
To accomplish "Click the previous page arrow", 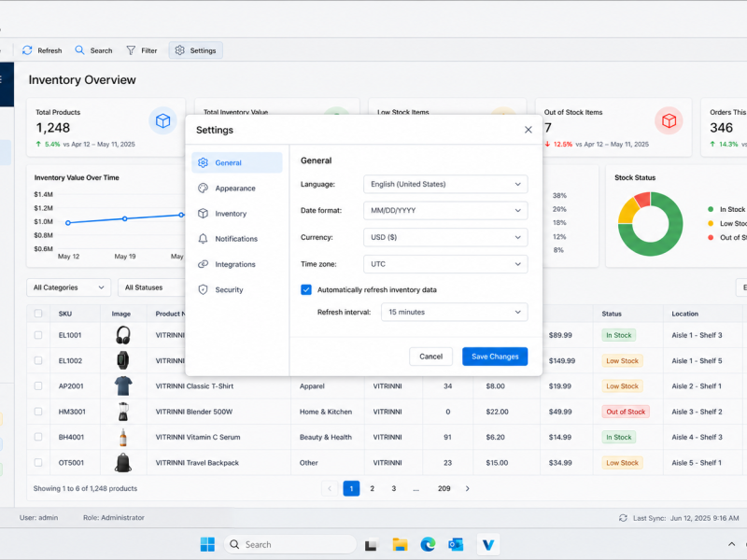I will [x=330, y=488].
